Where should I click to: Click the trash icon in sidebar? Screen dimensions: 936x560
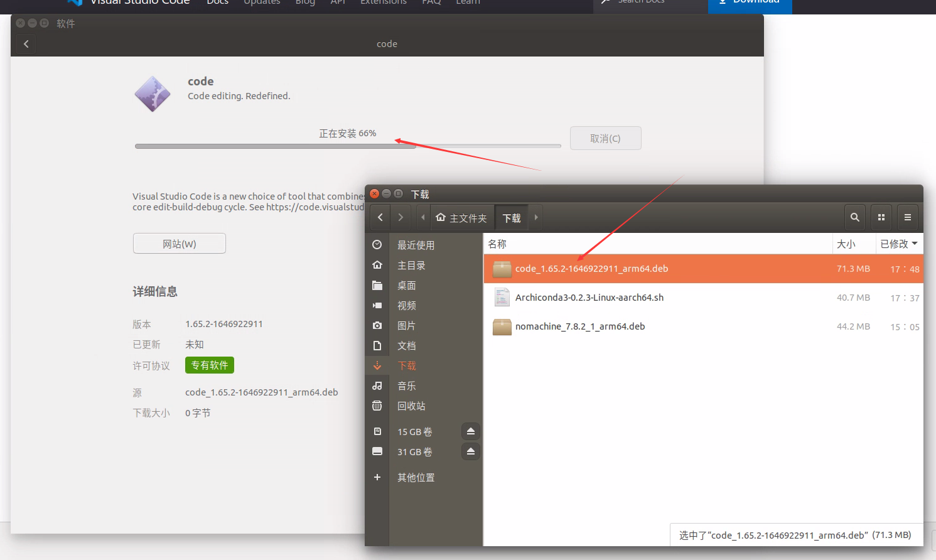click(377, 406)
